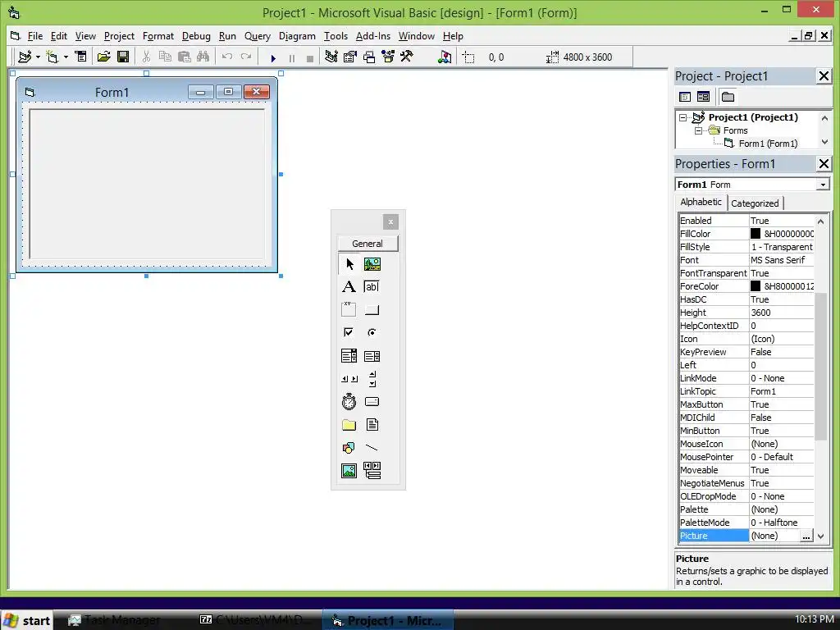Select the CheckBox tool in toolbox

pos(349,333)
